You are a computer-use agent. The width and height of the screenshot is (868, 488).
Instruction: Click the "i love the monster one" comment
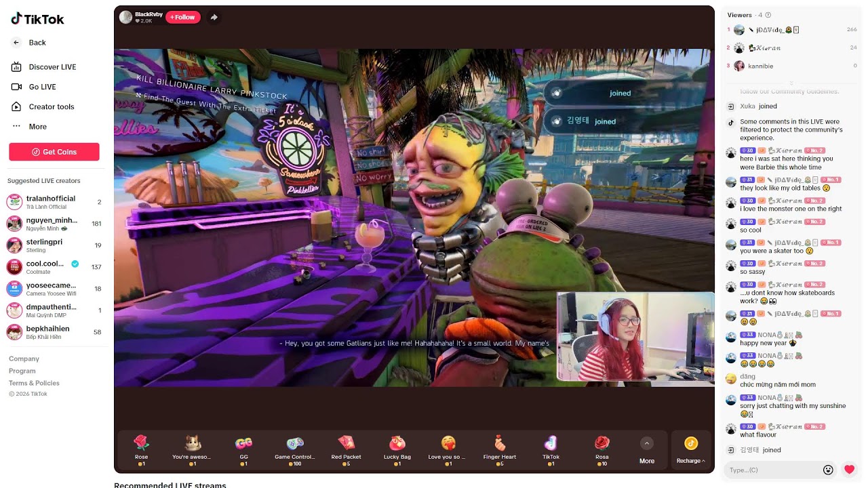(791, 209)
